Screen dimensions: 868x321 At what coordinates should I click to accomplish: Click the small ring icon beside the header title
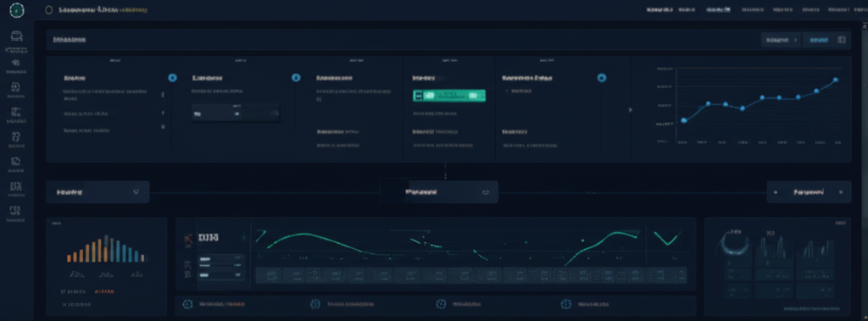tap(48, 10)
